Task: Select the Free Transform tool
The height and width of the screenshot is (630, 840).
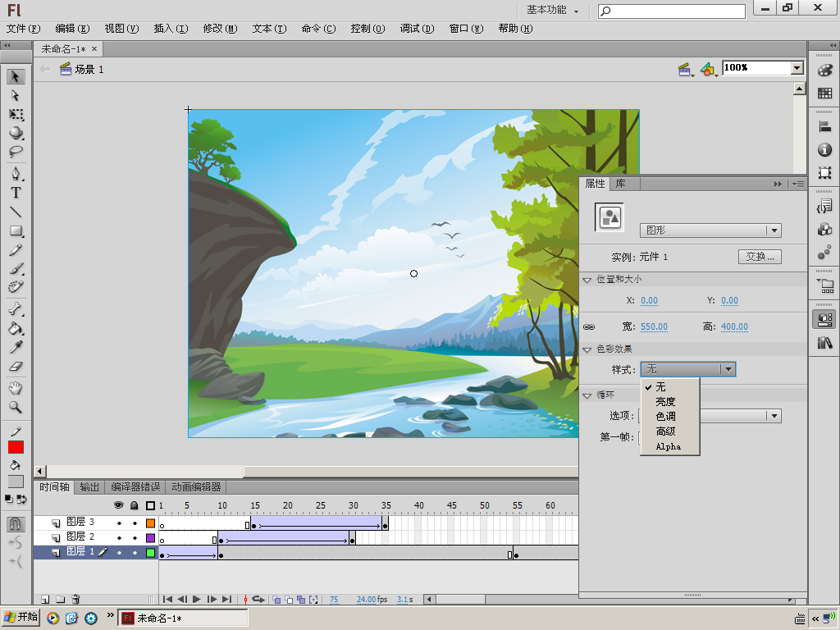Action: pyautogui.click(x=16, y=114)
